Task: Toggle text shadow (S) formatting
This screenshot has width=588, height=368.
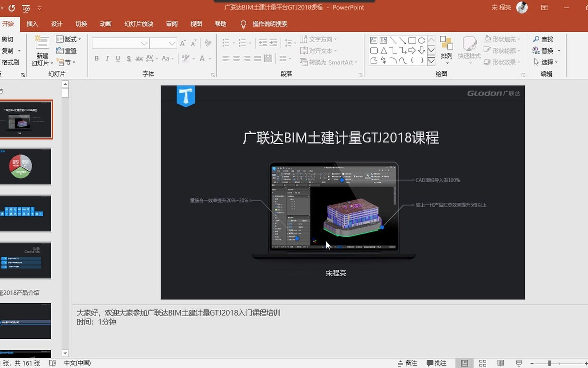Action: 129,59
